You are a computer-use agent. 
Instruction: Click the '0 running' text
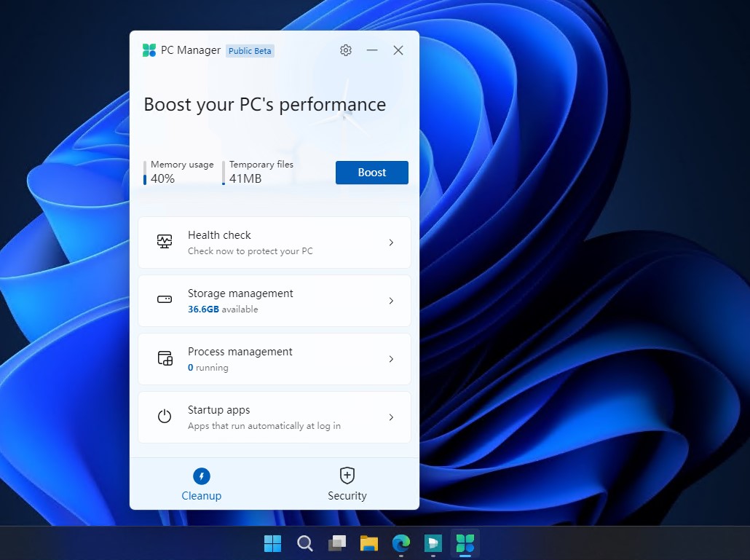pos(208,368)
